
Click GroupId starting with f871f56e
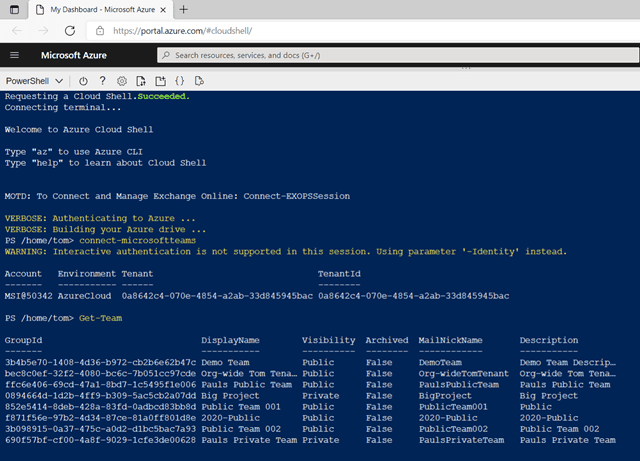coord(100,418)
